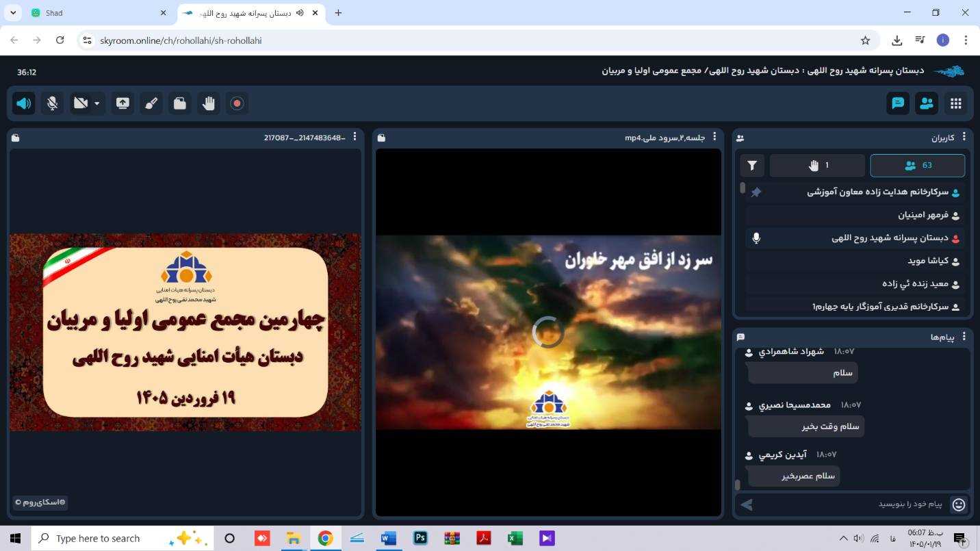Image resolution: width=980 pixels, height=551 pixels.
Task: Click the chat icon on پیام‌ها panel header
Action: tap(740, 337)
